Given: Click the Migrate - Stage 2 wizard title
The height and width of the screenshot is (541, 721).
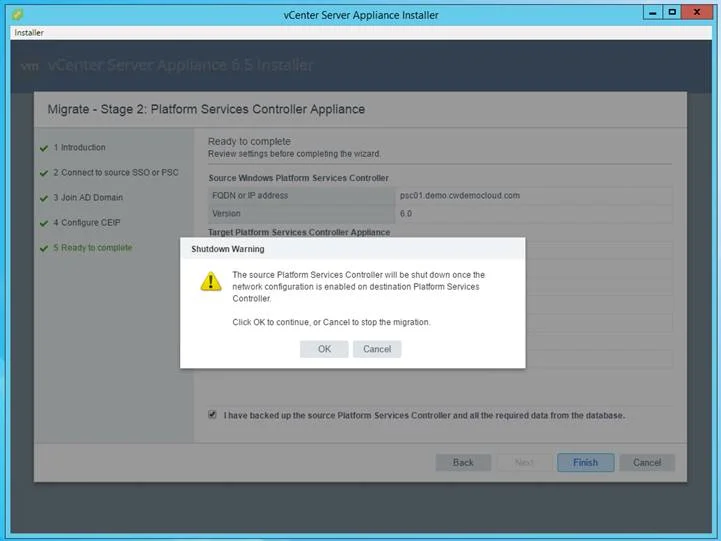Looking at the screenshot, I should pyautogui.click(x=206, y=109).
